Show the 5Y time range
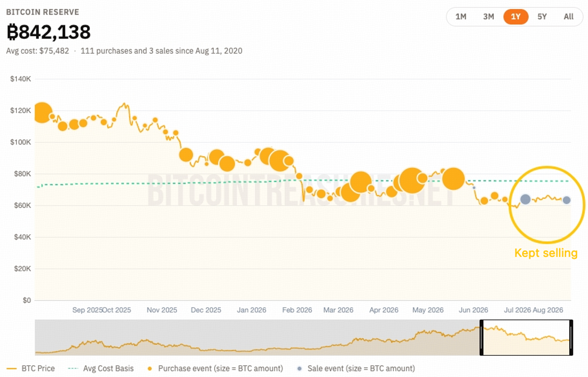 pos(542,17)
